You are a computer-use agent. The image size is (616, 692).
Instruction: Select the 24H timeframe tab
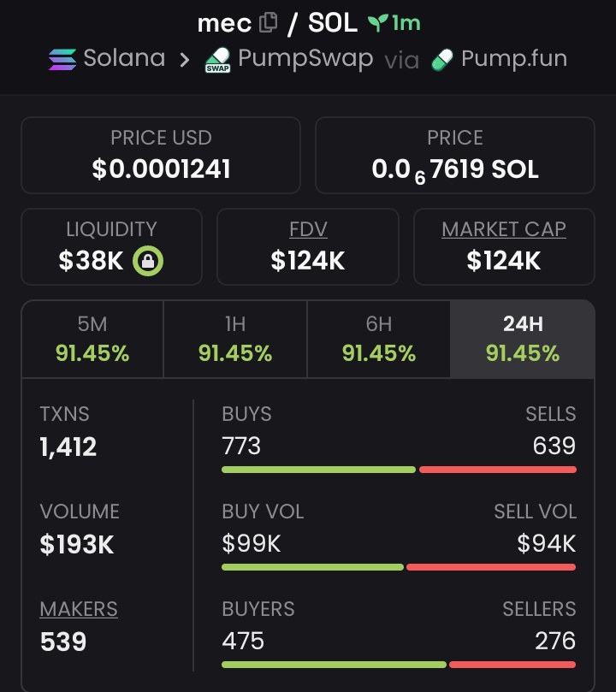pyautogui.click(x=522, y=339)
